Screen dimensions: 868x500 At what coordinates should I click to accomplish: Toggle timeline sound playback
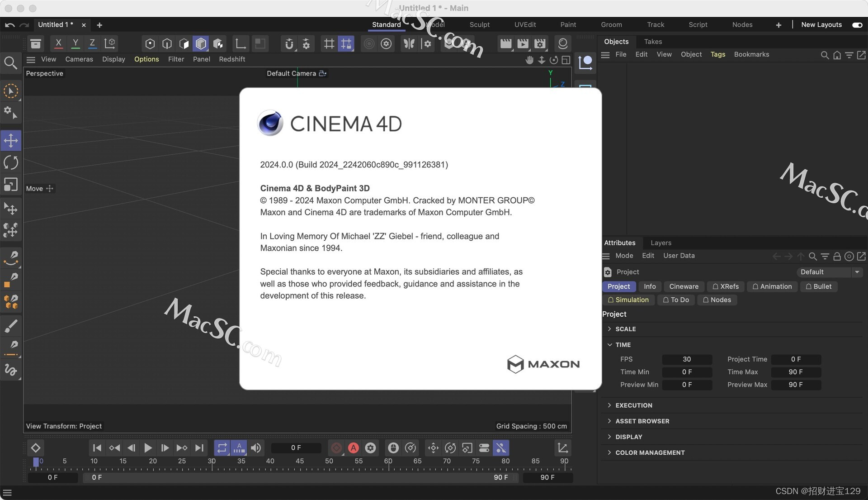[256, 448]
